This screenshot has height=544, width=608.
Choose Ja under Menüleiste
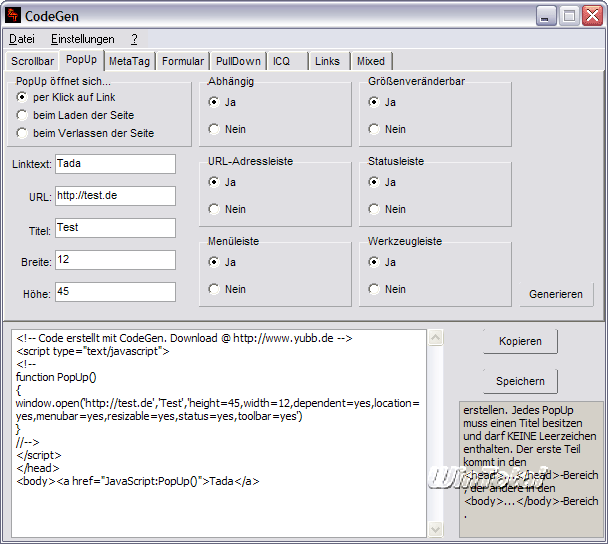tap(222, 263)
